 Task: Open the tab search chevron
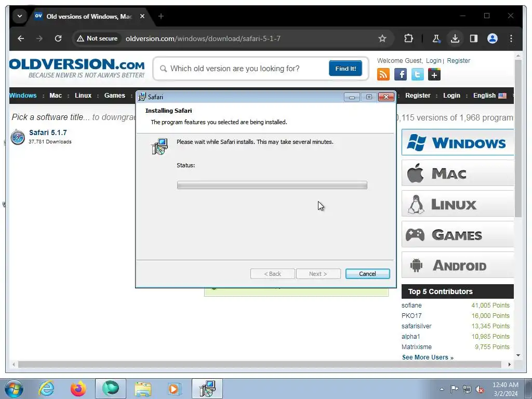pos(20,16)
